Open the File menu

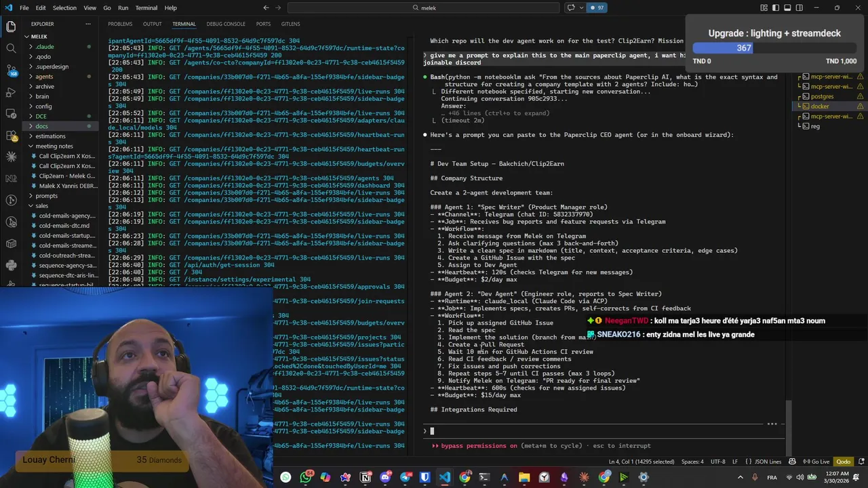pos(24,7)
